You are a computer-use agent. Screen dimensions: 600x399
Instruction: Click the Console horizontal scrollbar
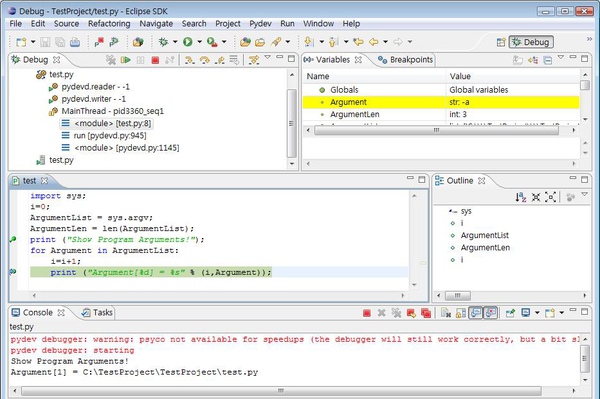[x=281, y=391]
